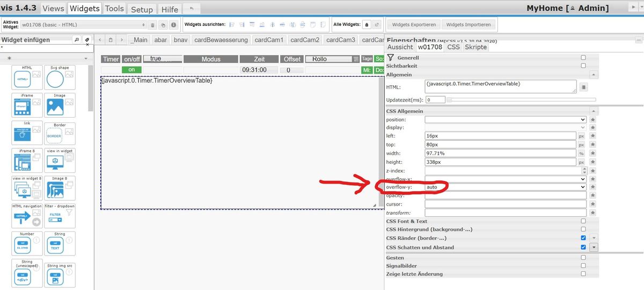This screenshot has width=644, height=290.
Task: Click the search icon in Widget einfügen
Action: [77, 40]
